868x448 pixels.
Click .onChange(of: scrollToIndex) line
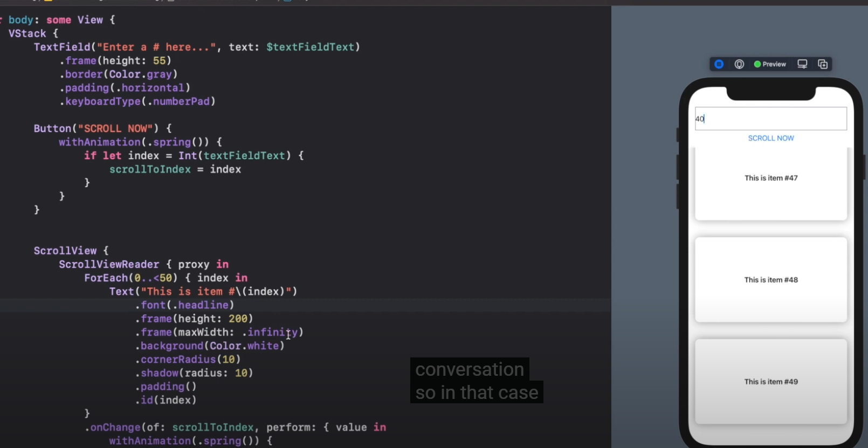(235, 427)
